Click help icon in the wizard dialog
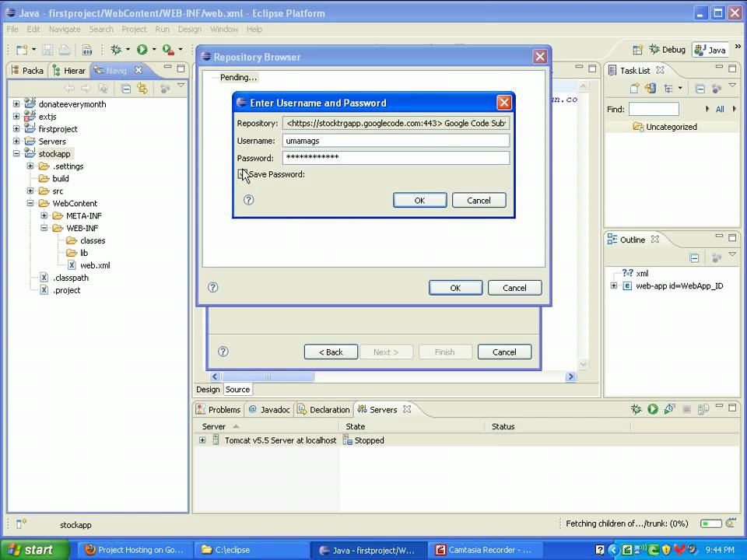This screenshot has width=747, height=560. click(223, 352)
